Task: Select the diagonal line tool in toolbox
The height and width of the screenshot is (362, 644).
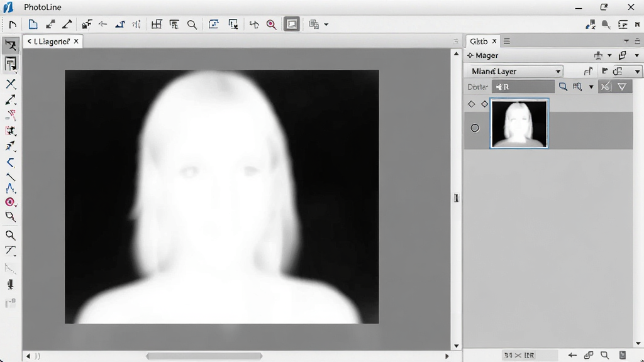Action: click(11, 177)
